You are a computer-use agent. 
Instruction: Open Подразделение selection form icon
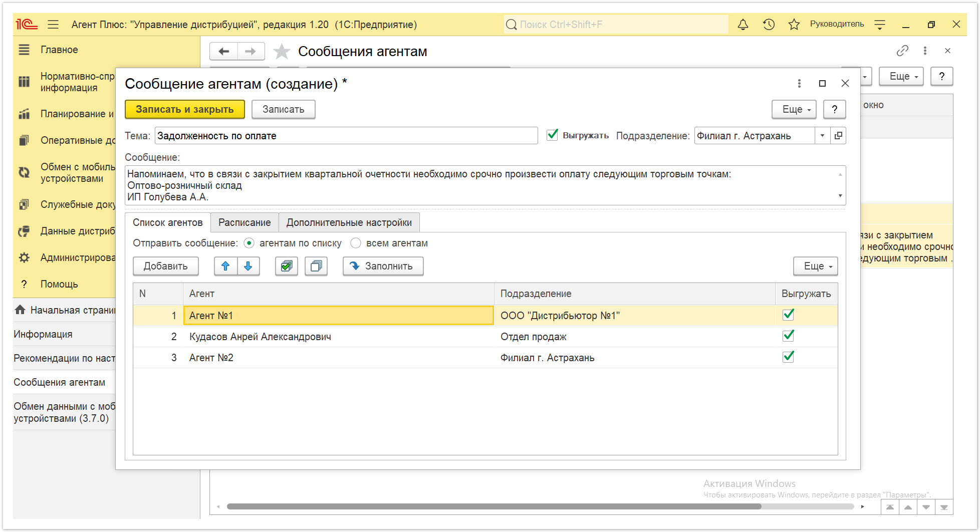coord(838,136)
